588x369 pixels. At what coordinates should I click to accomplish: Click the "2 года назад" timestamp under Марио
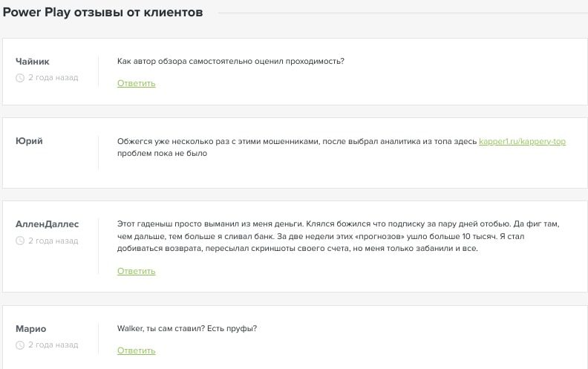(53, 345)
